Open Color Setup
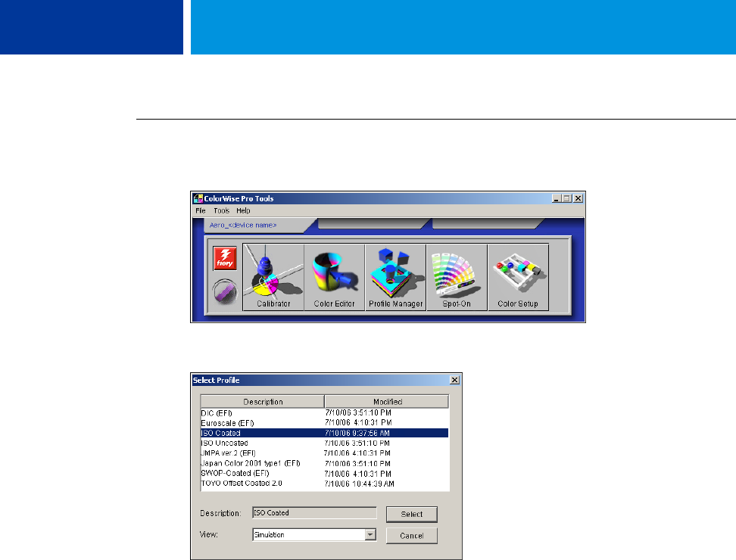Screen dimensions: 736x560 [x=518, y=277]
